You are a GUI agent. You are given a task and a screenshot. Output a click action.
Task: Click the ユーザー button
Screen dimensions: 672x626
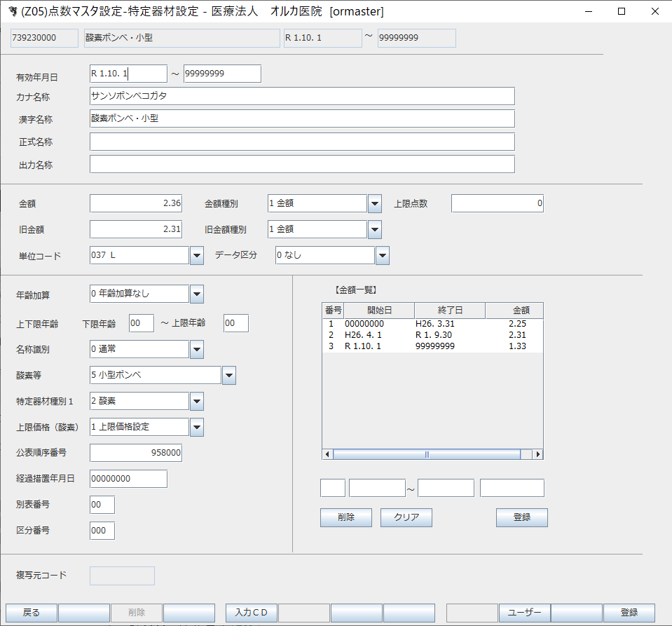pyautogui.click(x=524, y=613)
